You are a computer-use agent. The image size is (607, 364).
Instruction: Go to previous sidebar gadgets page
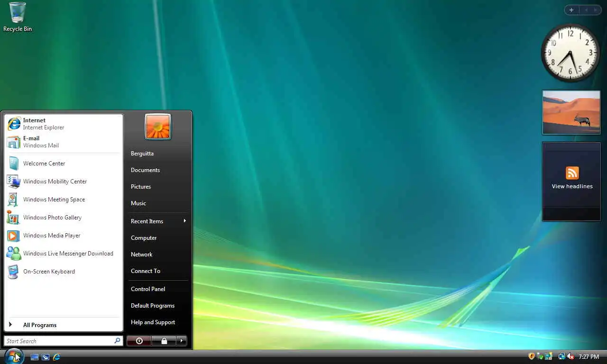(x=586, y=10)
